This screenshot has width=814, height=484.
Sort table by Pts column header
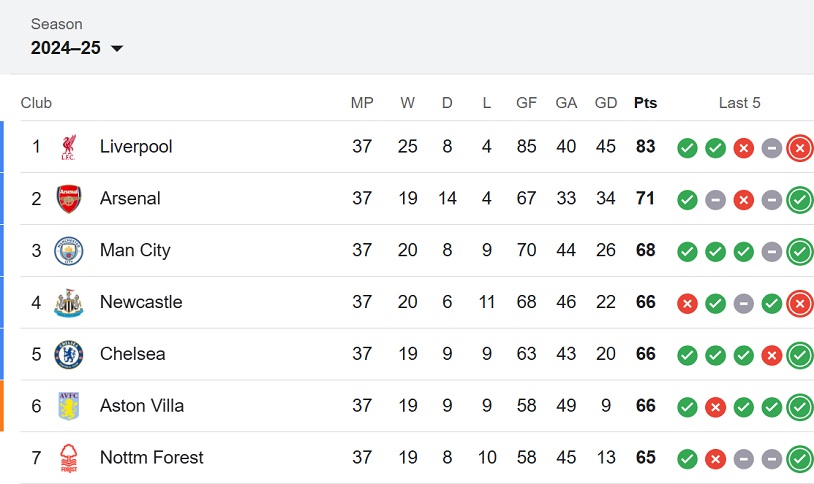[x=645, y=103]
